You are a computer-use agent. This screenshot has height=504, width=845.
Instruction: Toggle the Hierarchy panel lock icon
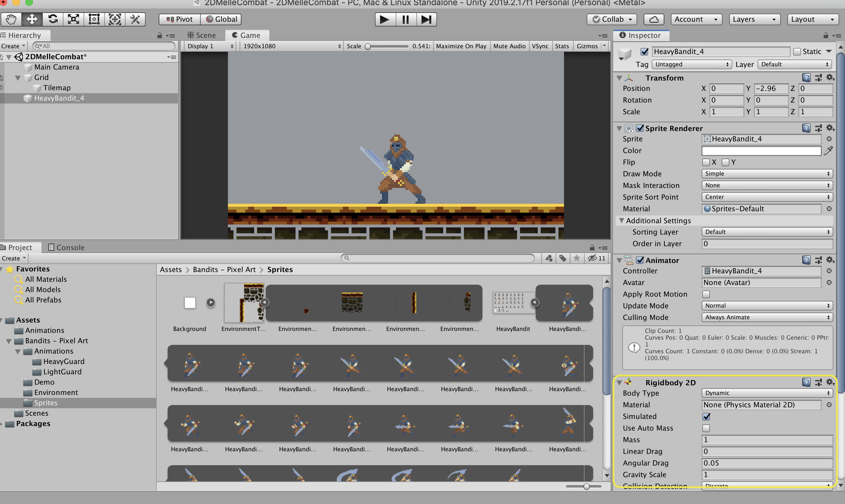pyautogui.click(x=159, y=35)
